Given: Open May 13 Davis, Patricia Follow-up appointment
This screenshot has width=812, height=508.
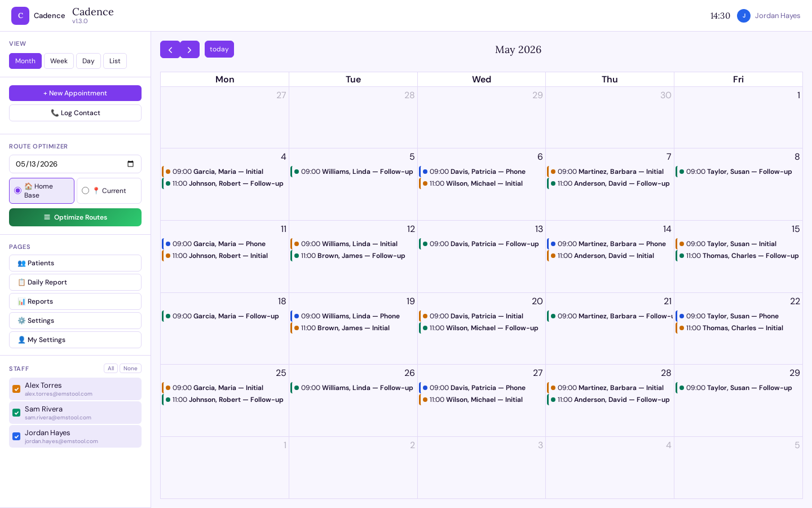Looking at the screenshot, I should click(x=482, y=244).
